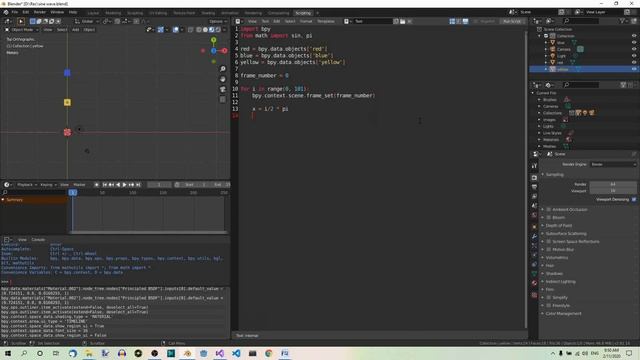Switch to the Scripting workspace tab
The image size is (640, 360).
(303, 13)
